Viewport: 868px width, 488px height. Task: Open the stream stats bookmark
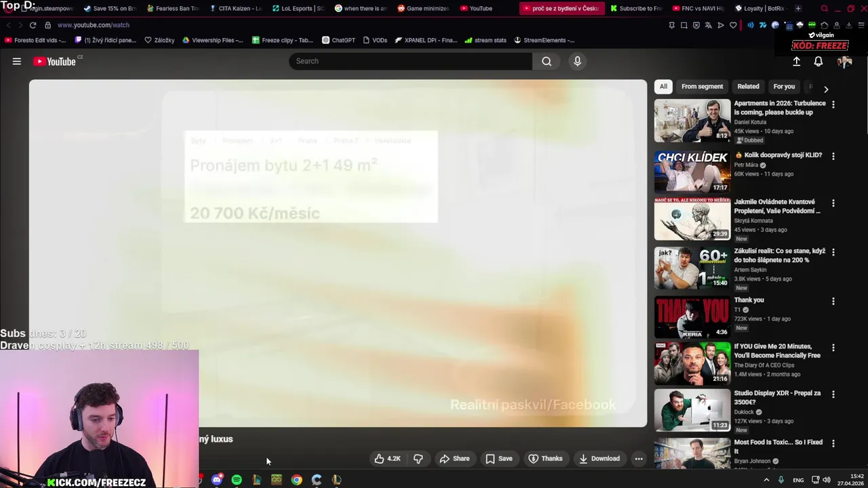coord(486,40)
